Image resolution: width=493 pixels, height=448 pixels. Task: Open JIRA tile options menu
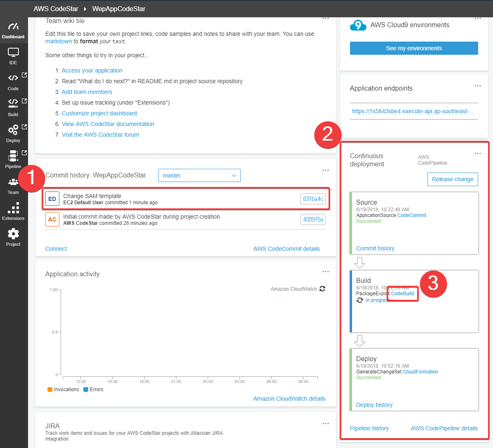coord(325,423)
